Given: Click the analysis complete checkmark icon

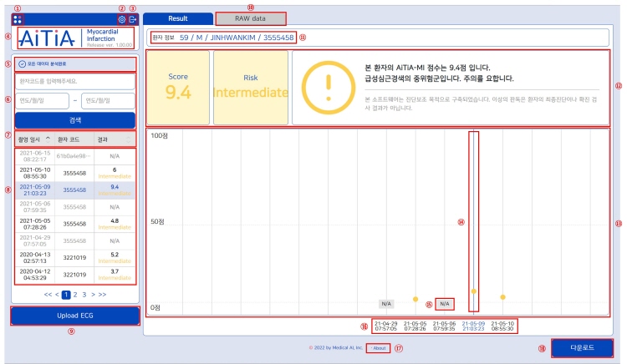Looking at the screenshot, I should tap(22, 63).
